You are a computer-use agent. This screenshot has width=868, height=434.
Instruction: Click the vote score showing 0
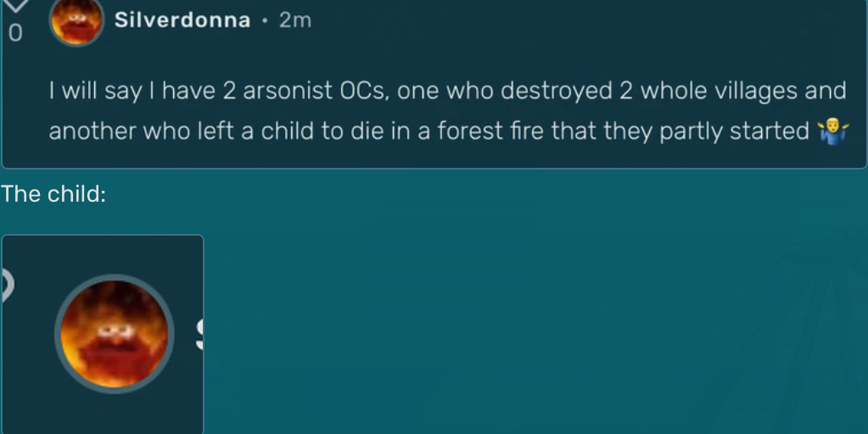[14, 34]
